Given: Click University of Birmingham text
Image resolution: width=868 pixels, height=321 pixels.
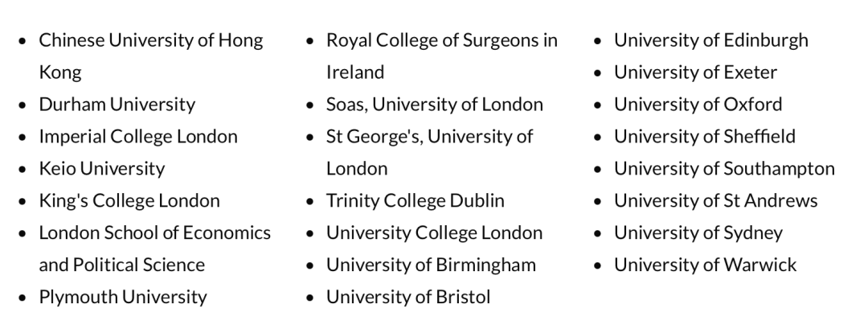Looking at the screenshot, I should click(x=431, y=265).
